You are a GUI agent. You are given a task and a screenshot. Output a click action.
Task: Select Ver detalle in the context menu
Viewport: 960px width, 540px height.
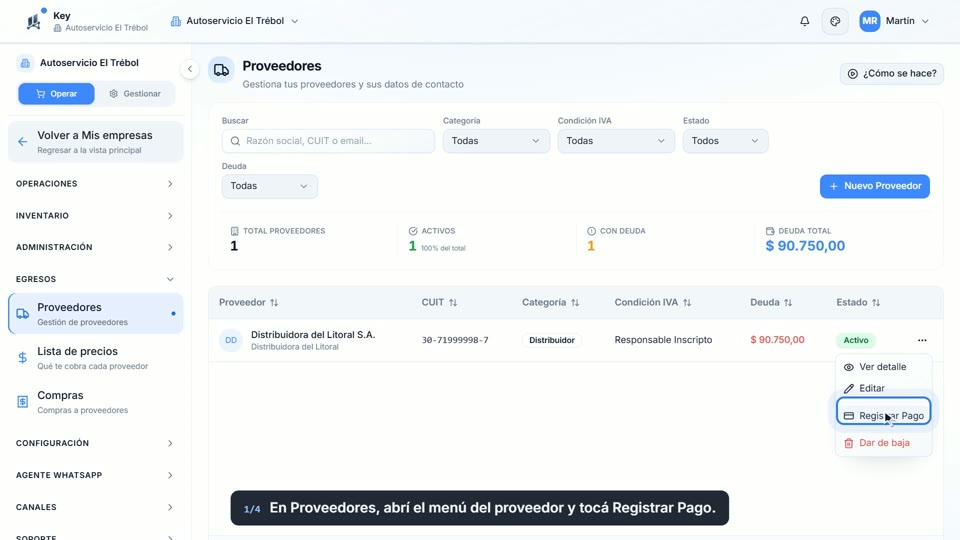883,367
